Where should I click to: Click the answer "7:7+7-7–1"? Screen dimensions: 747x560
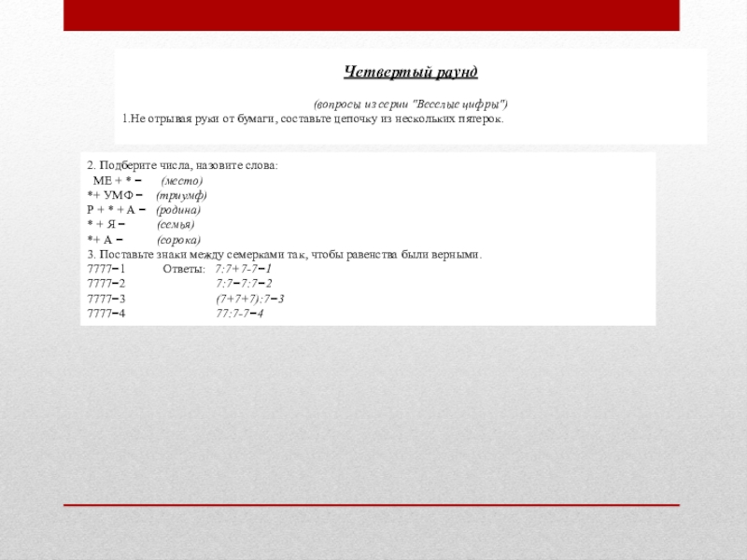tap(244, 269)
